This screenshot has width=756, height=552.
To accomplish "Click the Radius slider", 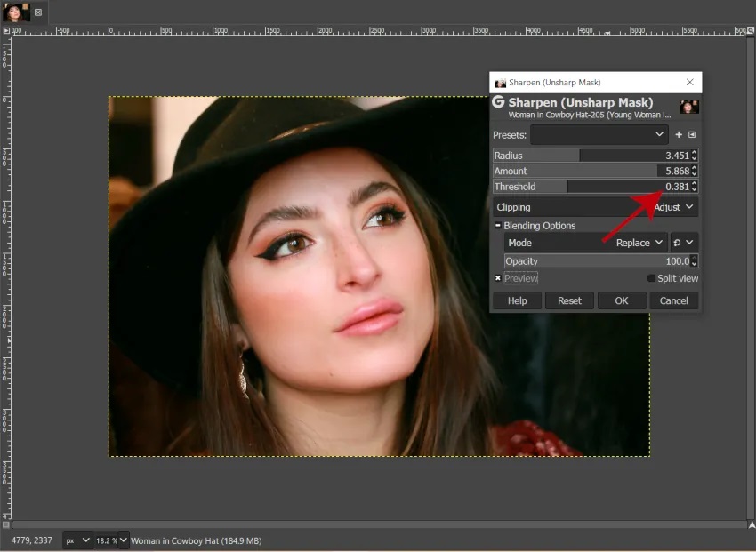I will 587,155.
